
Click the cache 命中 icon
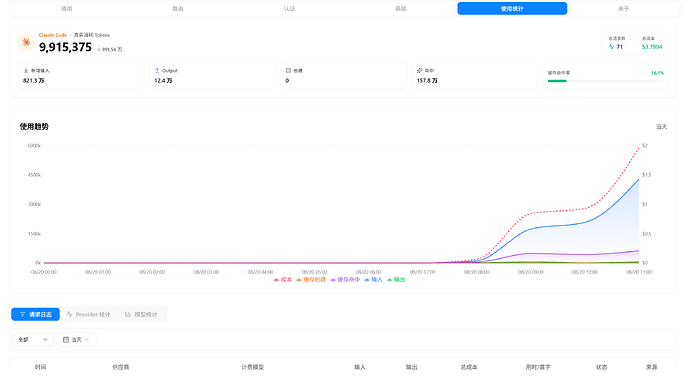click(x=419, y=70)
